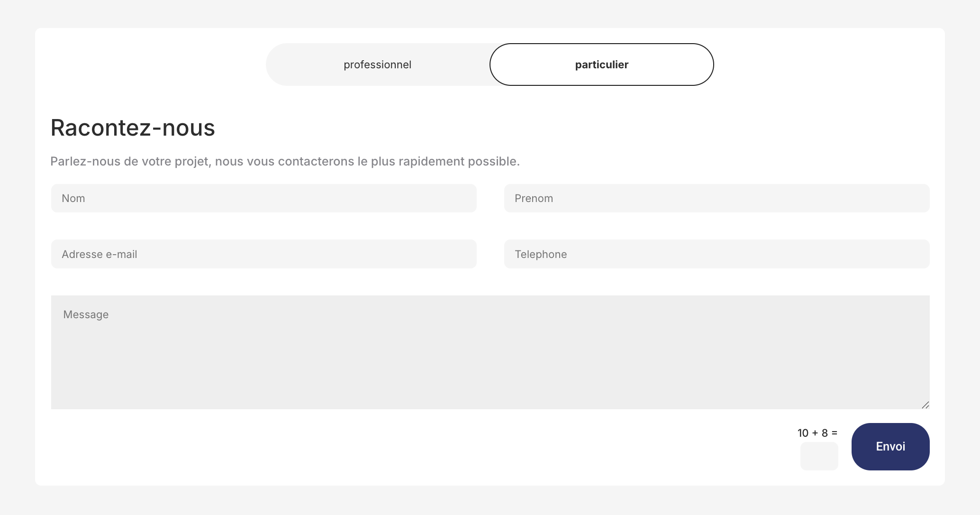This screenshot has width=980, height=515.
Task: Click the Adresse e-mail placeholder text
Action: 99,254
